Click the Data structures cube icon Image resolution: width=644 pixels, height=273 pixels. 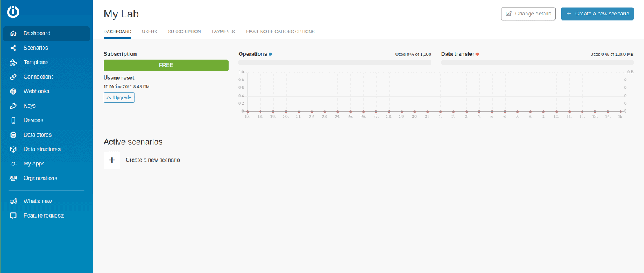click(13, 149)
